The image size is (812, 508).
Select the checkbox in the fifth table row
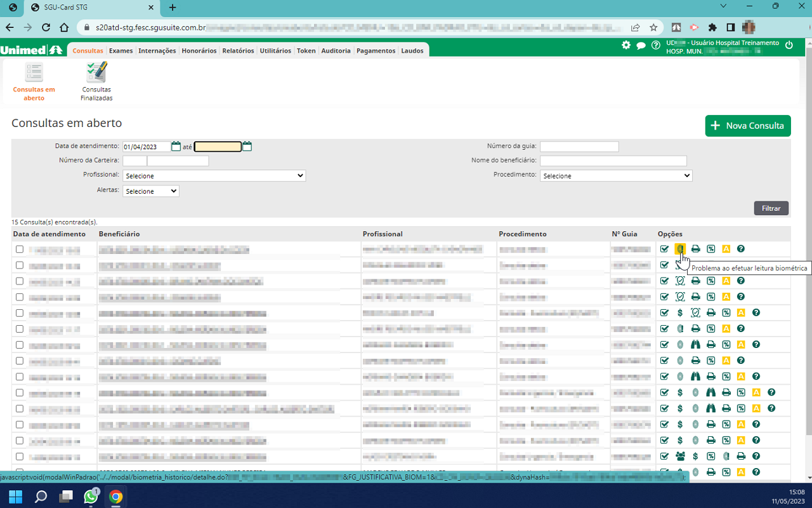(20, 313)
